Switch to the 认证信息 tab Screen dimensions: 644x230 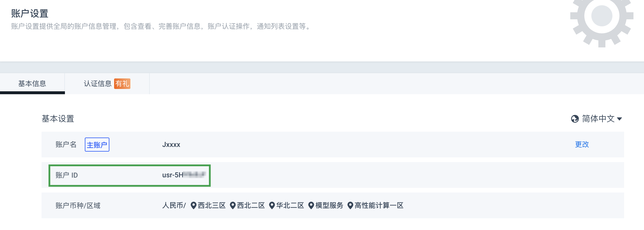pyautogui.click(x=107, y=84)
